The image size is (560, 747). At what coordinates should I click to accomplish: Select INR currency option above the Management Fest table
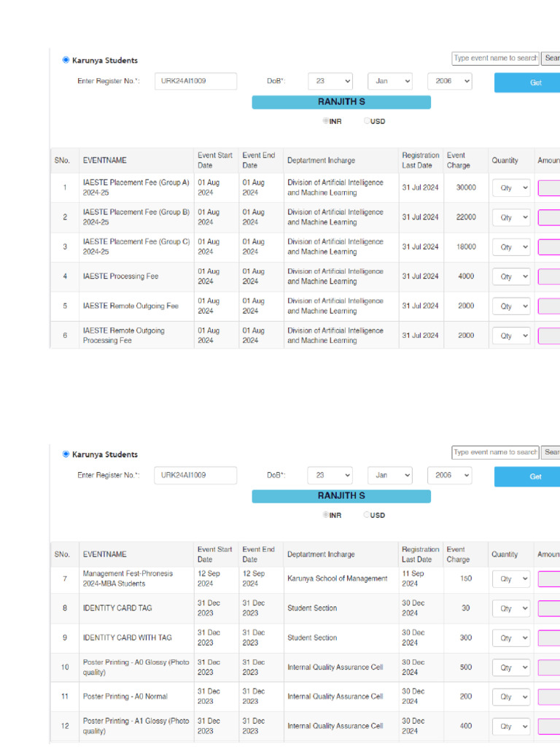tap(326, 515)
